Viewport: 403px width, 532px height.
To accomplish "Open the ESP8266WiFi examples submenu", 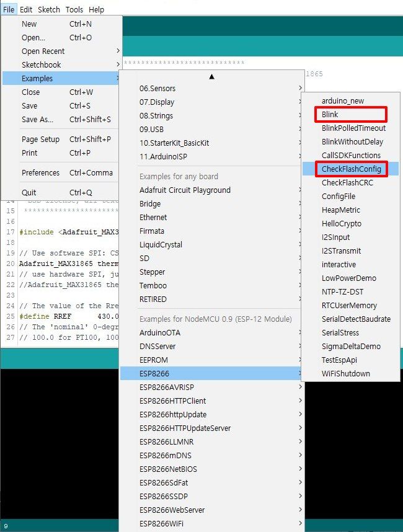I will 211,523.
